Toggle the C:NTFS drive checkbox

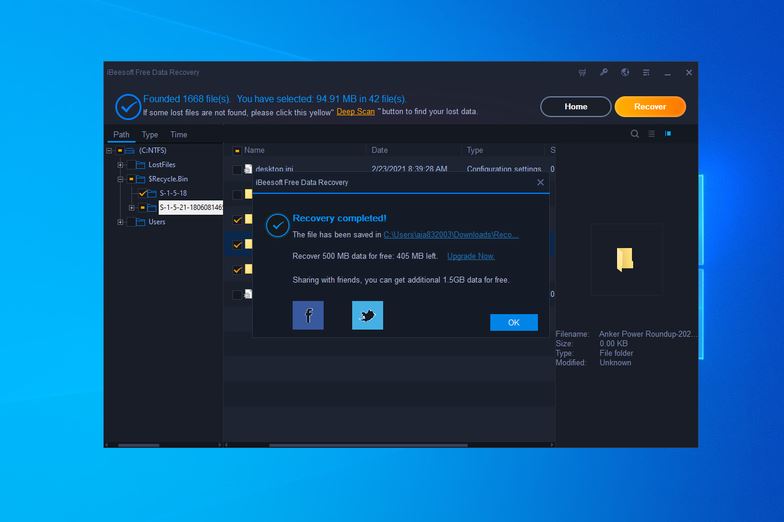pyautogui.click(x=120, y=150)
